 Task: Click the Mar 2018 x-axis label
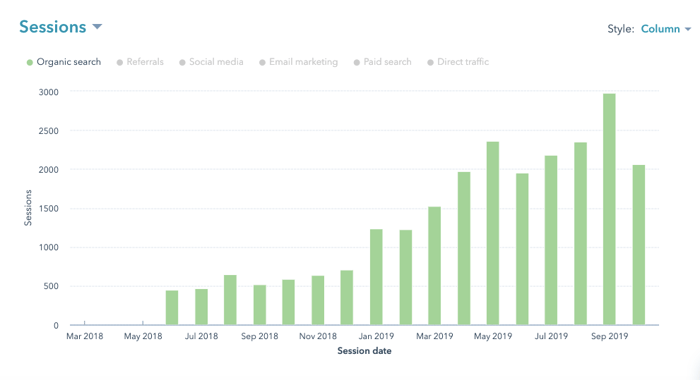(x=84, y=336)
